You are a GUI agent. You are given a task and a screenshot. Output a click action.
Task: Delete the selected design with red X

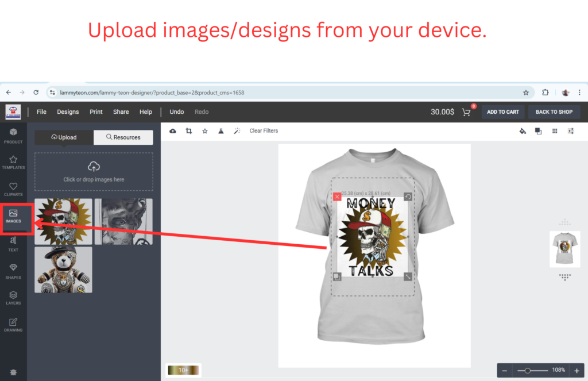[337, 197]
